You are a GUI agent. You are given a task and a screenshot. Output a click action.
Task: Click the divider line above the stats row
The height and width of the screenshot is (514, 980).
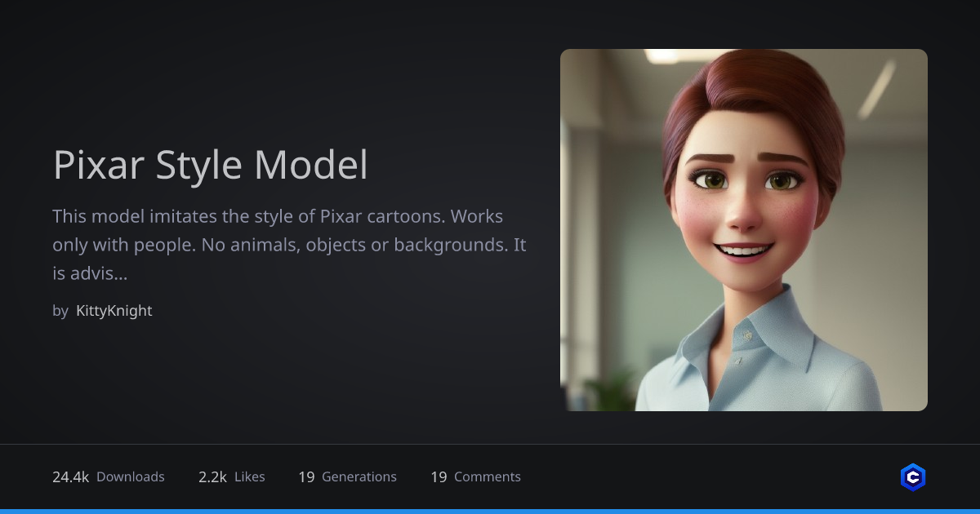pyautogui.click(x=490, y=444)
